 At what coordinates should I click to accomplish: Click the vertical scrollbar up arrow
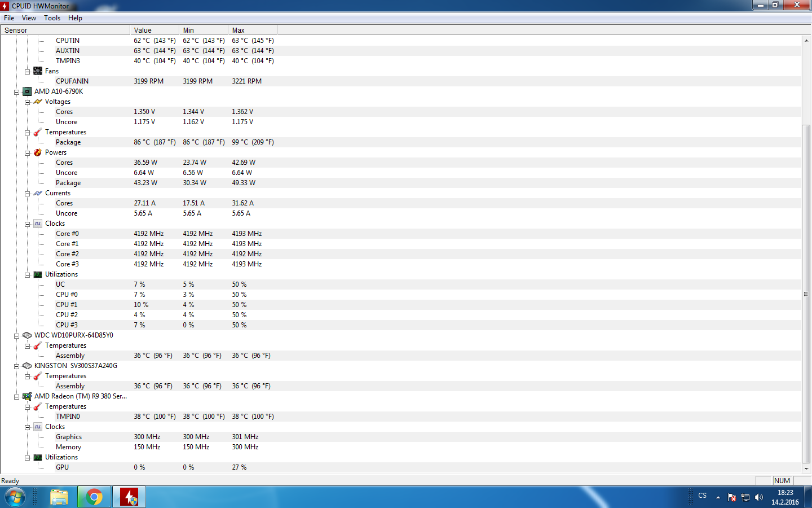click(x=806, y=41)
